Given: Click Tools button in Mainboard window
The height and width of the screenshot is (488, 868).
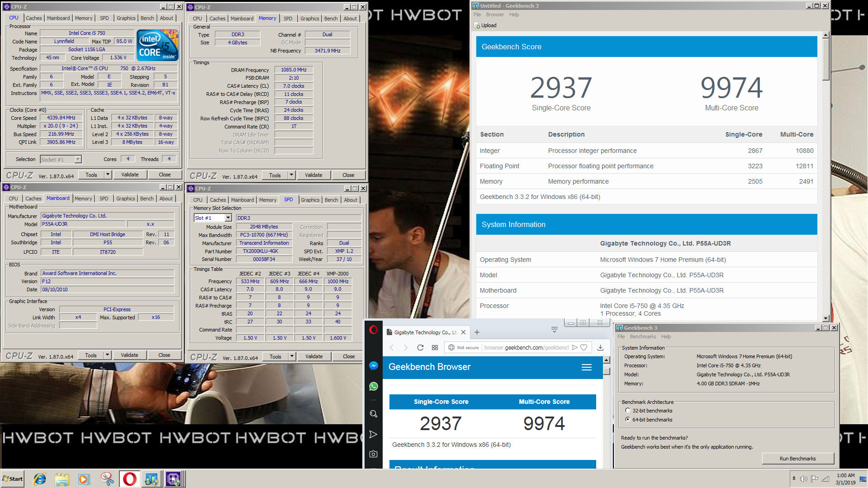Looking at the screenshot, I should click(x=91, y=355).
